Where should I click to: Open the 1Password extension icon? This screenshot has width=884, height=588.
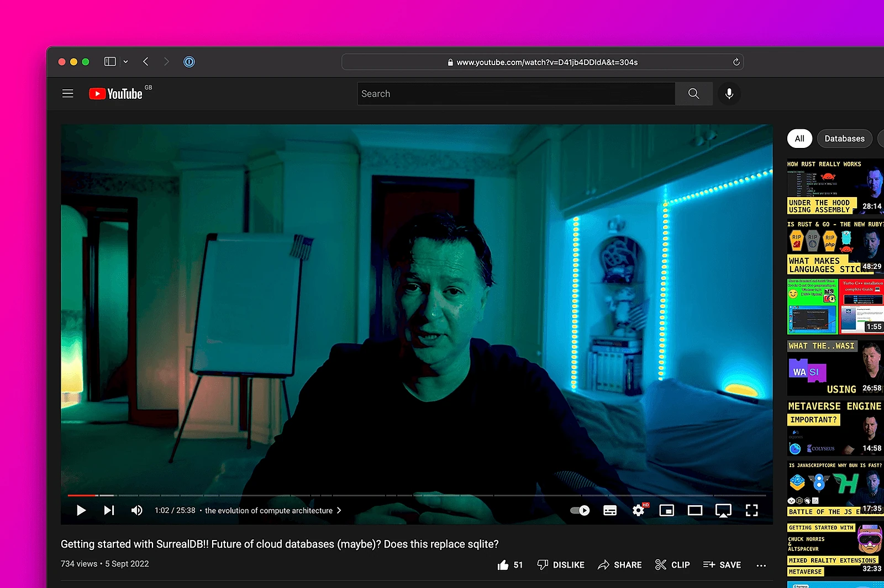(x=189, y=62)
